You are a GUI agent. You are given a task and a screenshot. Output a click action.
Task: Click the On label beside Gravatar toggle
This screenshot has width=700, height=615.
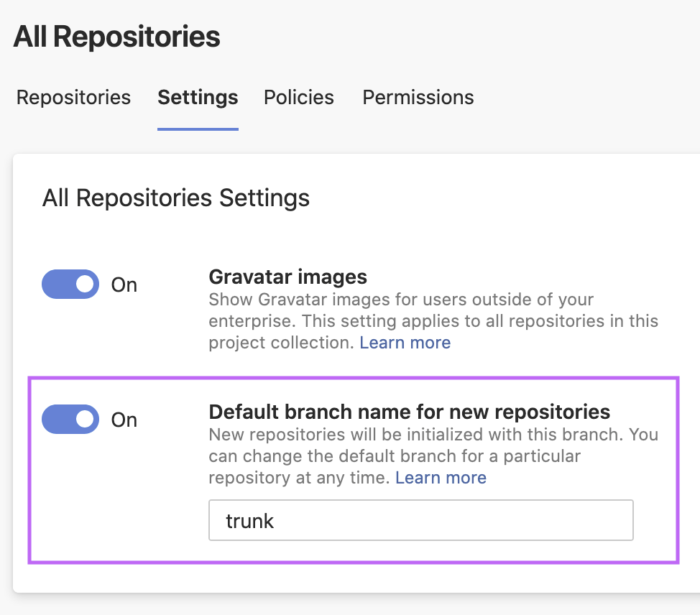[124, 285]
